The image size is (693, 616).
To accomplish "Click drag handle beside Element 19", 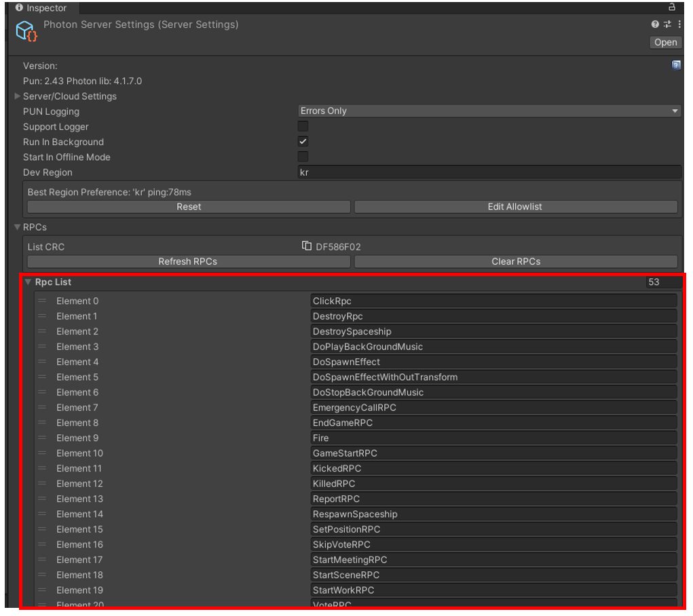I will tap(42, 590).
